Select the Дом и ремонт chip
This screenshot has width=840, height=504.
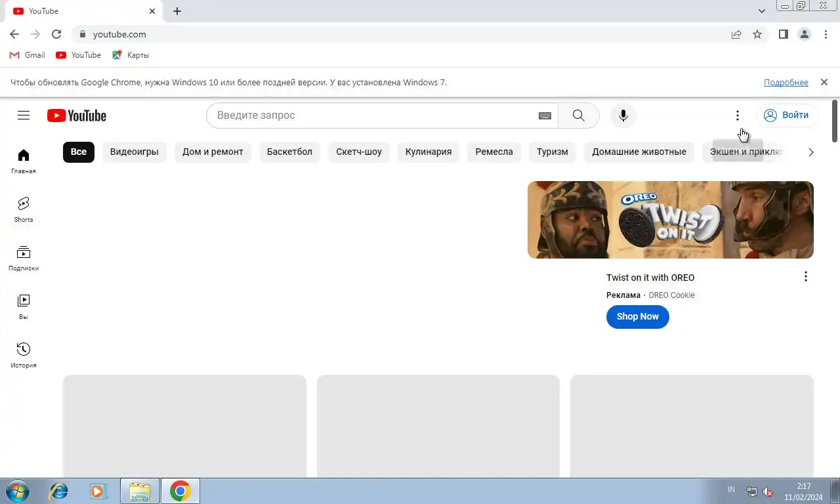[x=213, y=152]
